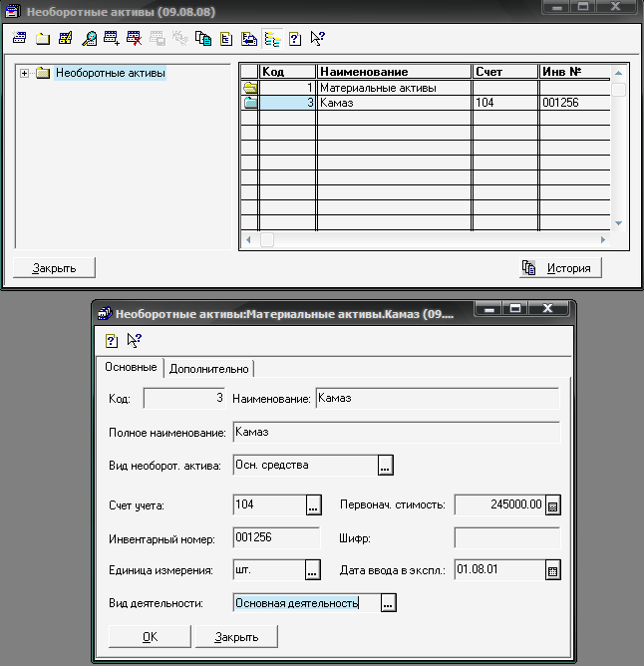The height and width of the screenshot is (666, 644).
Task: Focus the Инвентарный номер input field
Action: tap(276, 537)
